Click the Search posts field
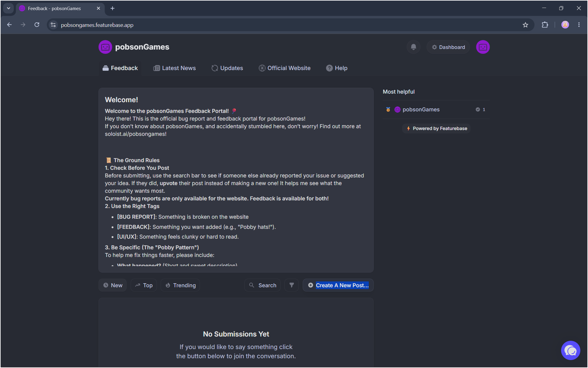 click(263, 285)
